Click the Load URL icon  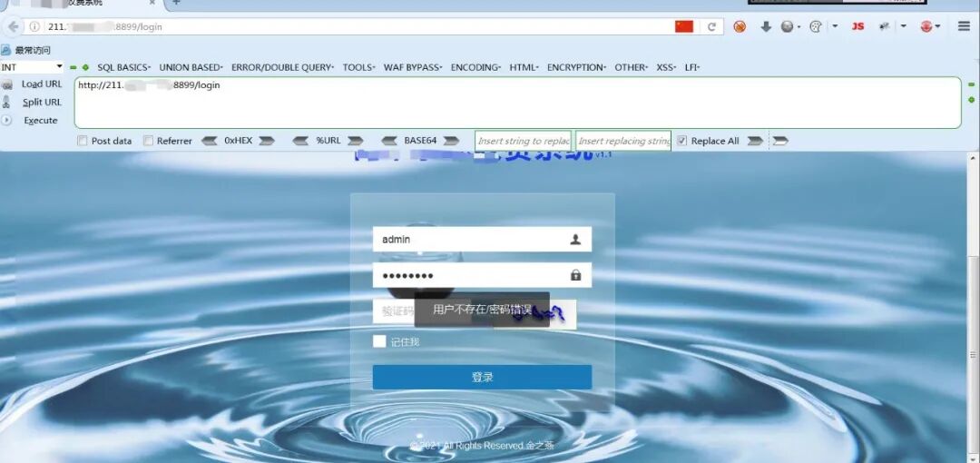pyautogui.click(x=7, y=84)
